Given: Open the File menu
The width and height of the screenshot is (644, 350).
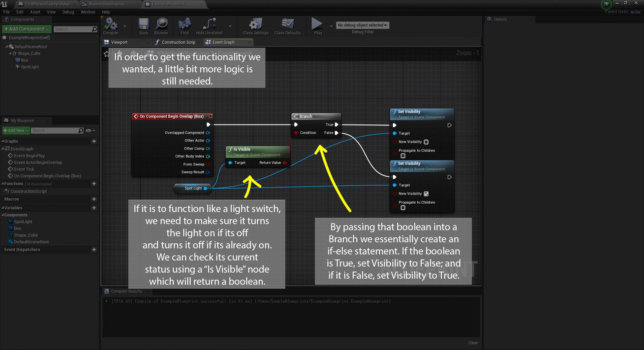Looking at the screenshot, I should 6,12.
